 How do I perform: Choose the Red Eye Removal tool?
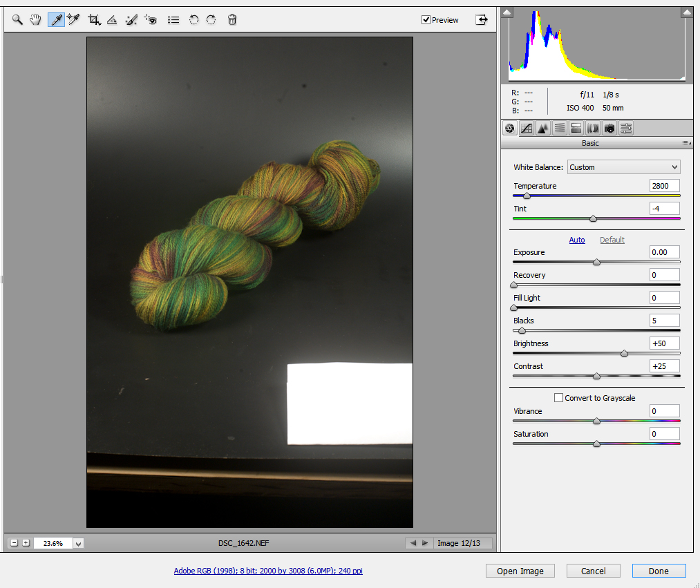[150, 20]
